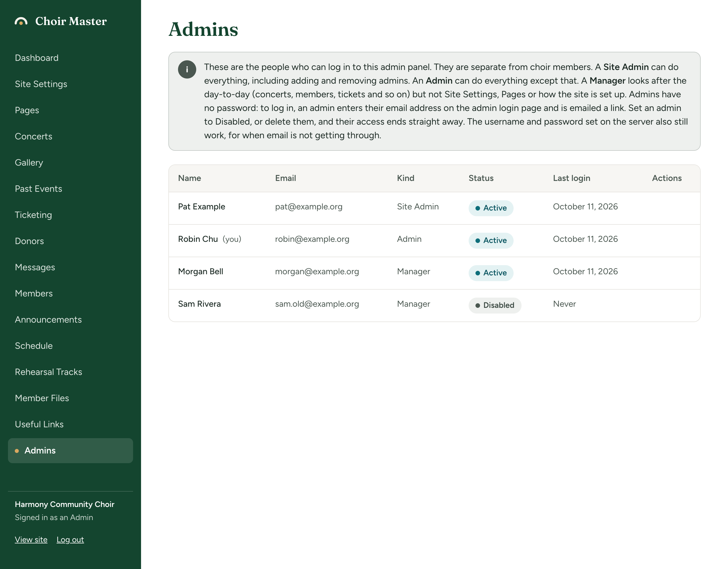This screenshot has width=728, height=569.
Task: Navigate to Concerts
Action: coord(34,136)
